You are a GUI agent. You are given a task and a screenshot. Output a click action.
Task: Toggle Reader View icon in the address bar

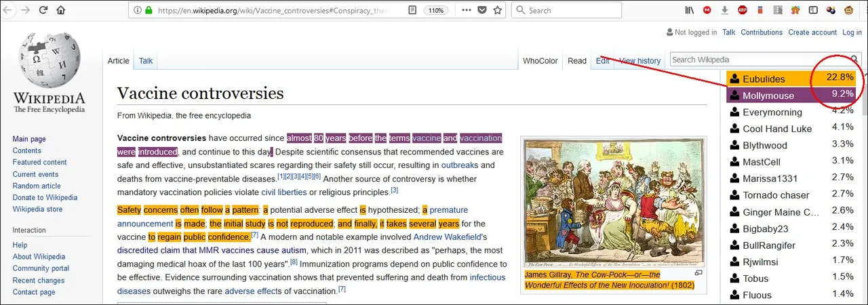click(x=412, y=10)
